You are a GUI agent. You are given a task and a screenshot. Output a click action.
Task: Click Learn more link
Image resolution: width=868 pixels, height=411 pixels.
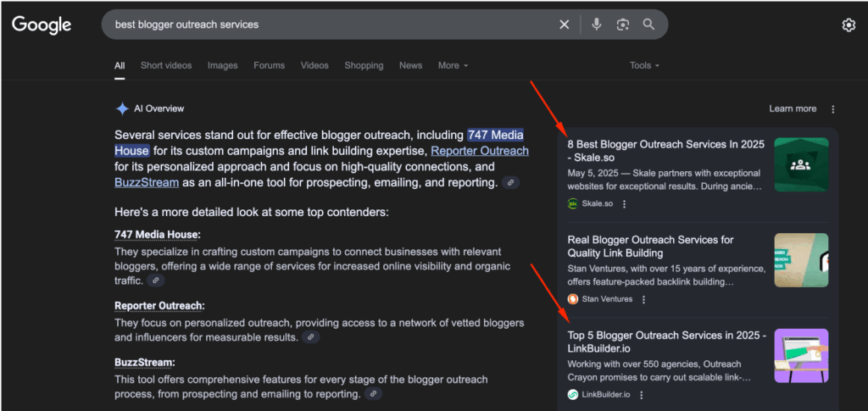(793, 109)
